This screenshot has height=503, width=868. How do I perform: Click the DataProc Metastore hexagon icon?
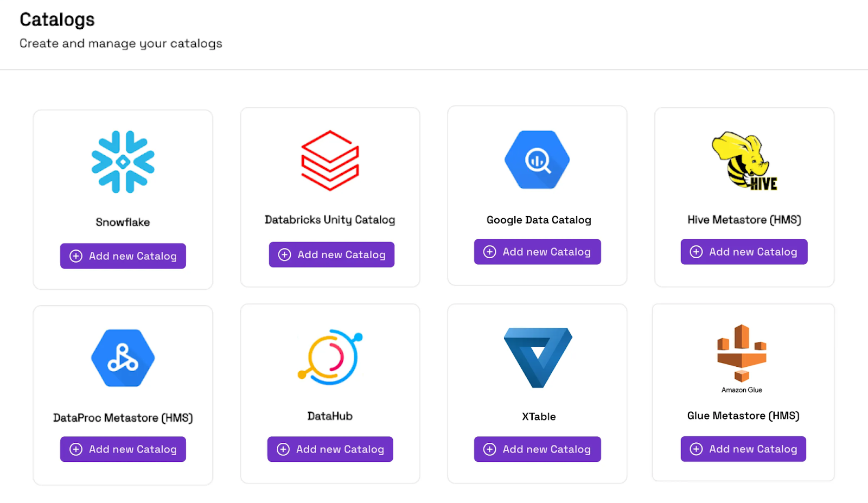pos(123,358)
